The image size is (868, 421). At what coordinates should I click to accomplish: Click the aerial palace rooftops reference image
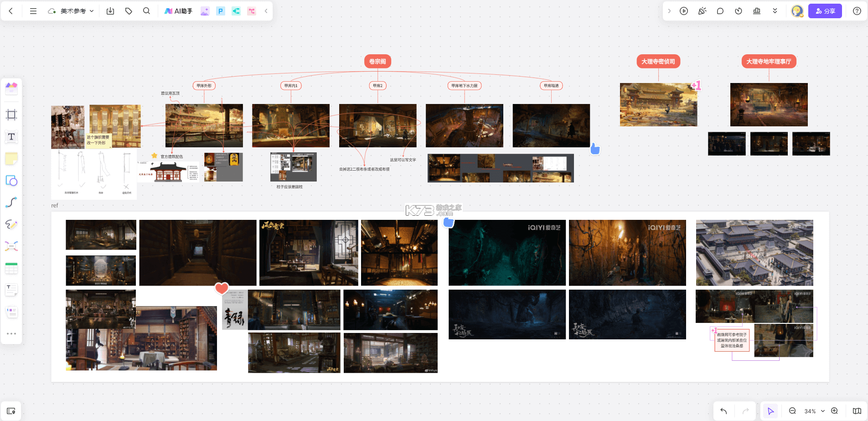754,253
